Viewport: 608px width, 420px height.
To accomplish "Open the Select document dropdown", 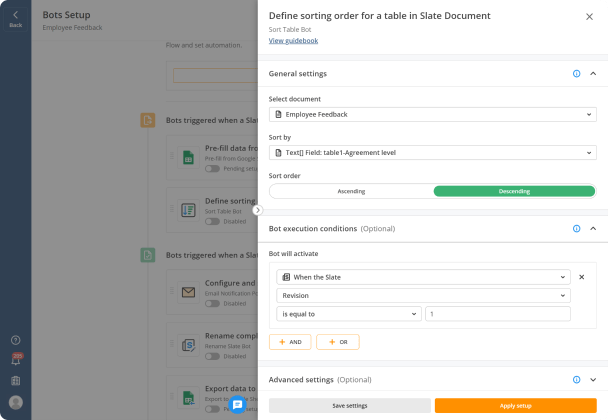I will [x=433, y=114].
